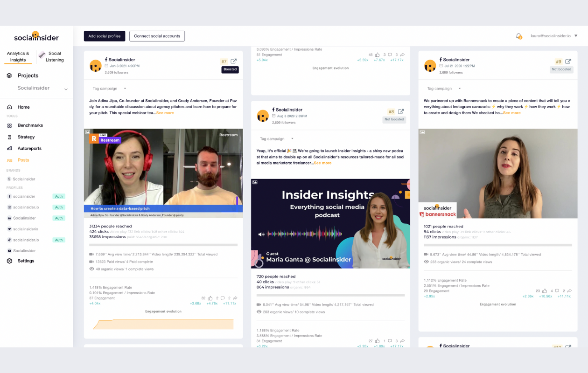Expand the Socialinsider project dropdown
Image resolution: width=588 pixels, height=373 pixels.
pyautogui.click(x=66, y=89)
